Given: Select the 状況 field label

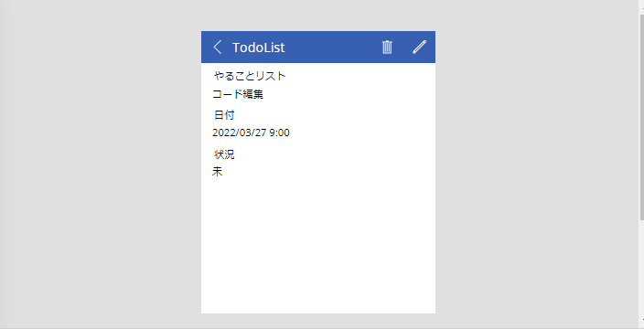Looking at the screenshot, I should click(x=224, y=154).
